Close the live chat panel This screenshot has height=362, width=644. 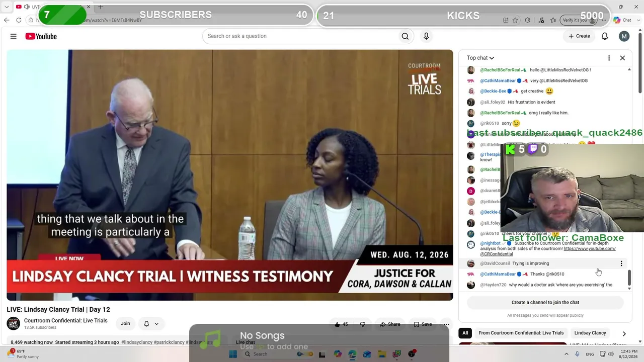coord(622,58)
